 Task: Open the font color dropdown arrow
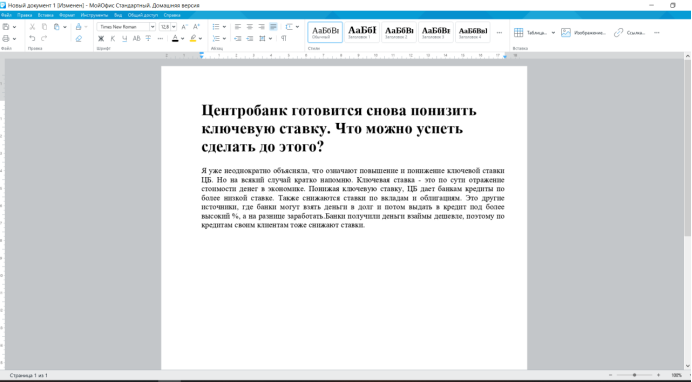click(183, 38)
